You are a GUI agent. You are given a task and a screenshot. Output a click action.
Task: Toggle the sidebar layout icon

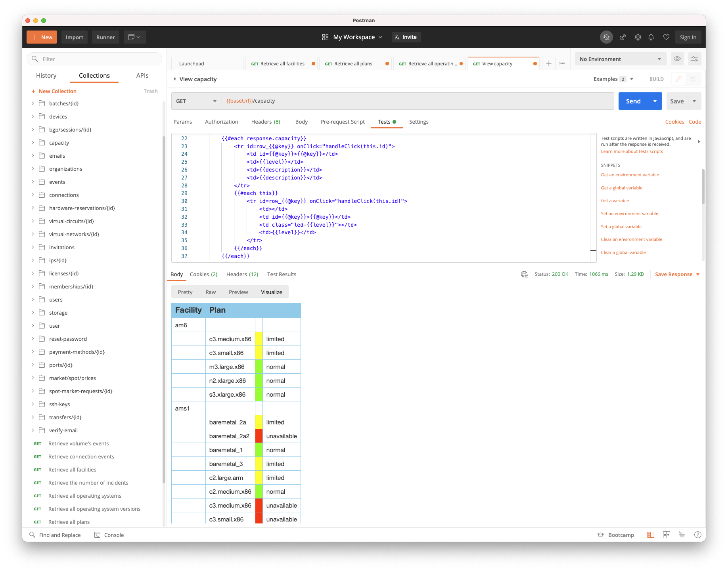pyautogui.click(x=651, y=535)
